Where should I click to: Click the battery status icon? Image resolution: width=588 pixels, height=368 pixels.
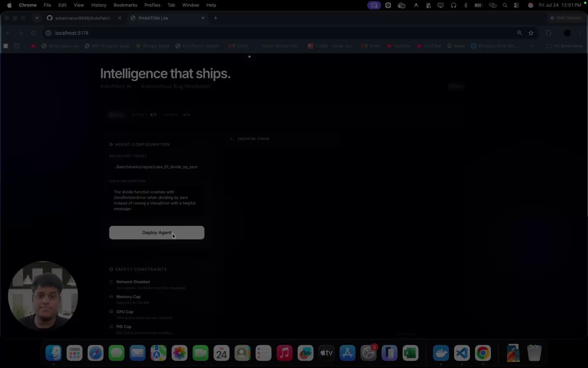(478, 5)
